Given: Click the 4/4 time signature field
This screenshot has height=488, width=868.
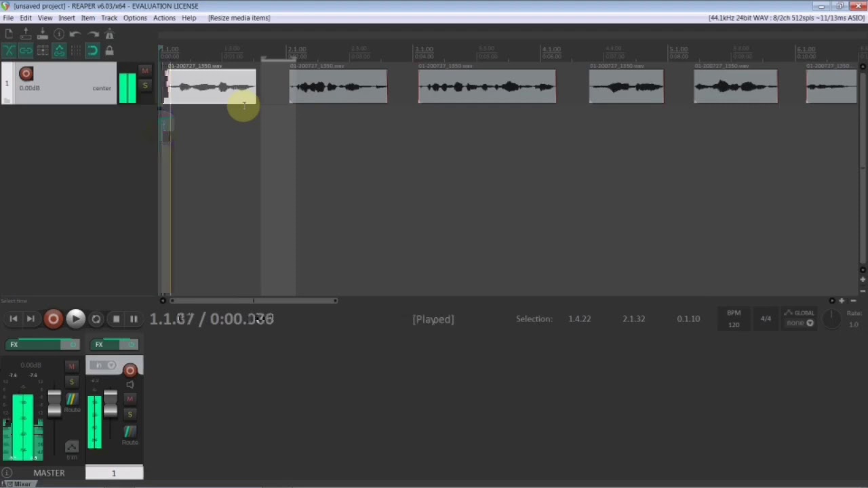Looking at the screenshot, I should 766,319.
